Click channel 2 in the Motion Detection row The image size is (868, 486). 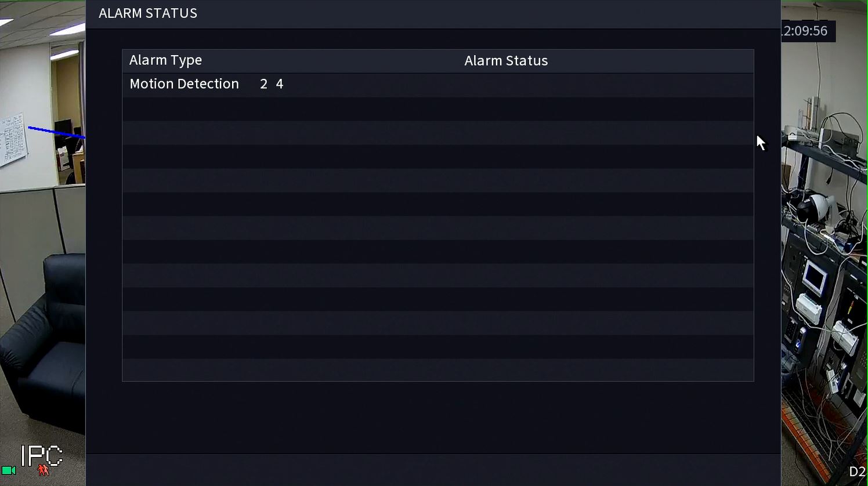click(263, 84)
